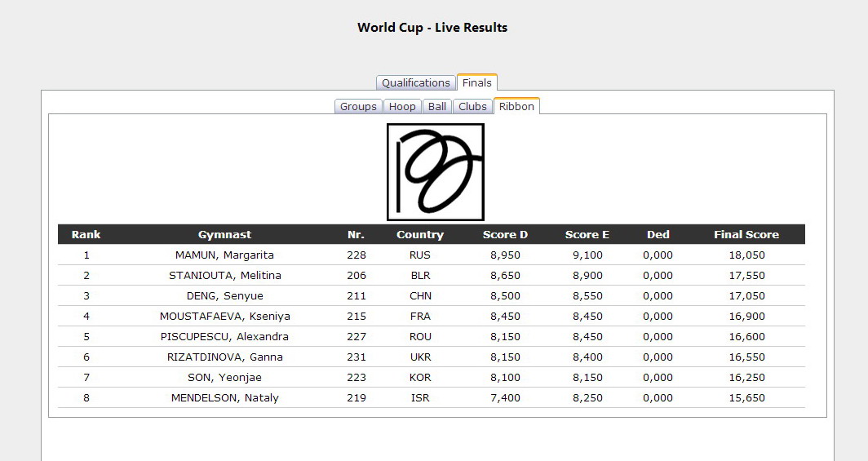Click the World Cup - Live Results title
This screenshot has height=461, width=868.
[432, 28]
